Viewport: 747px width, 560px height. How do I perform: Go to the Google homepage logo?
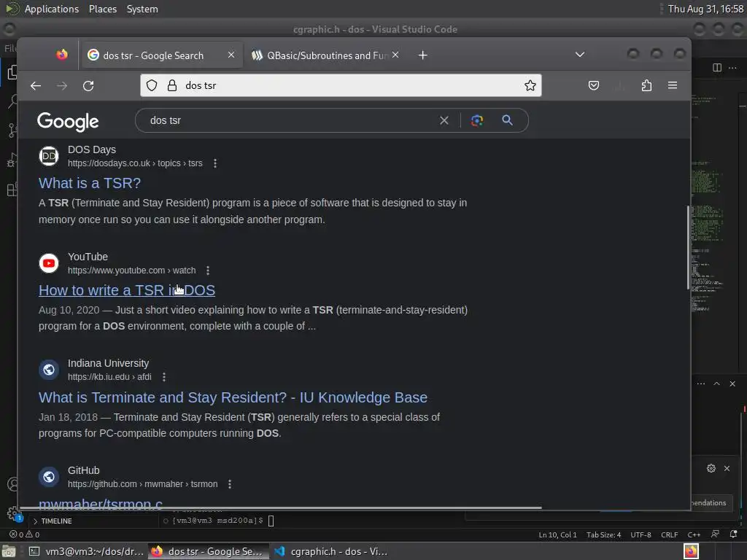click(x=68, y=122)
